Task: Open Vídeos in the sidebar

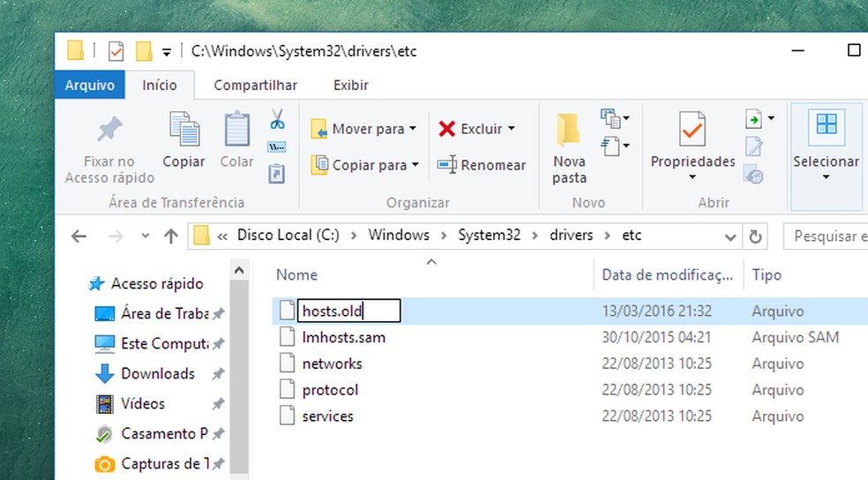Action: point(143,403)
